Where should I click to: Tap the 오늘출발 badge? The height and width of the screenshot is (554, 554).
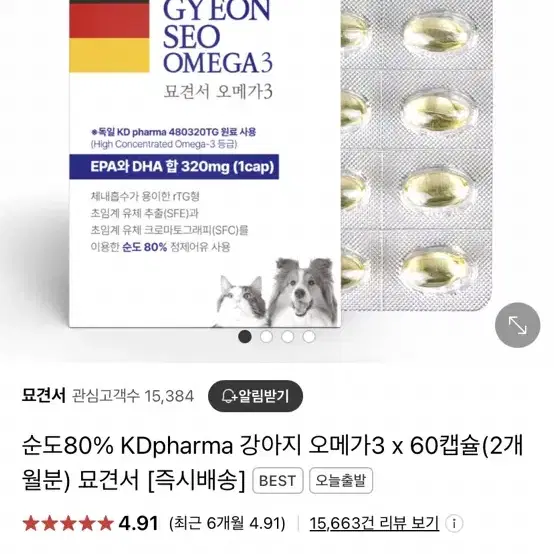[x=341, y=481]
